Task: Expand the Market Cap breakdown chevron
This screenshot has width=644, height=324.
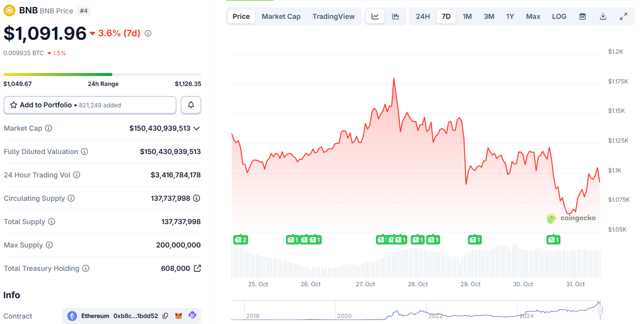Action: tap(196, 128)
